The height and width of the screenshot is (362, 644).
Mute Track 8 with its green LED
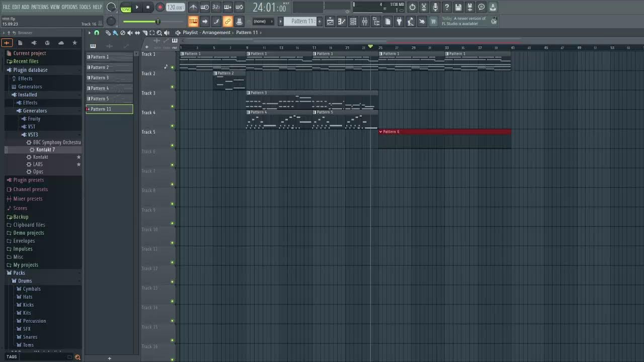pyautogui.click(x=172, y=204)
